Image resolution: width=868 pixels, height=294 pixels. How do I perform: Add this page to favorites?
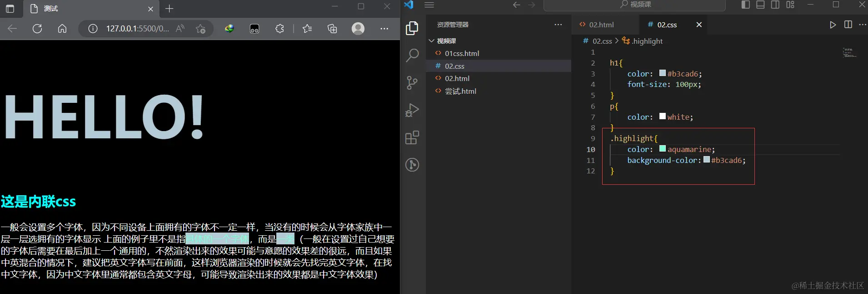(x=200, y=29)
